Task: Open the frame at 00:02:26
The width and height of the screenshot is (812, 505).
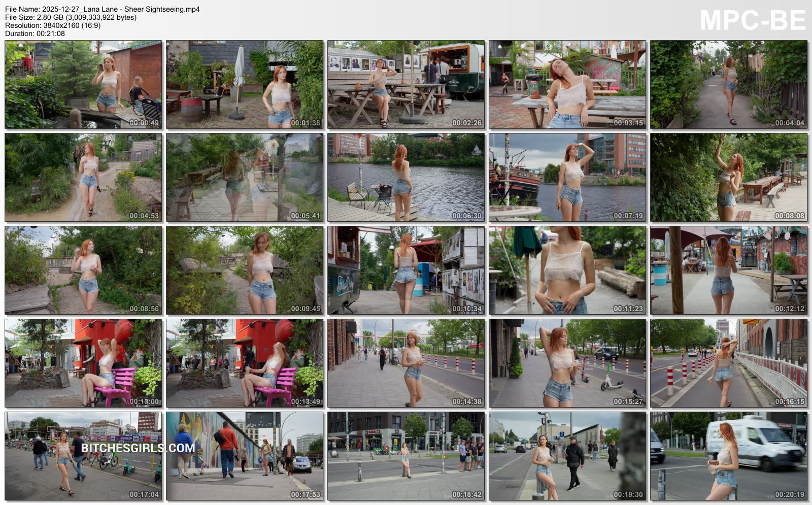Action: 406,85
